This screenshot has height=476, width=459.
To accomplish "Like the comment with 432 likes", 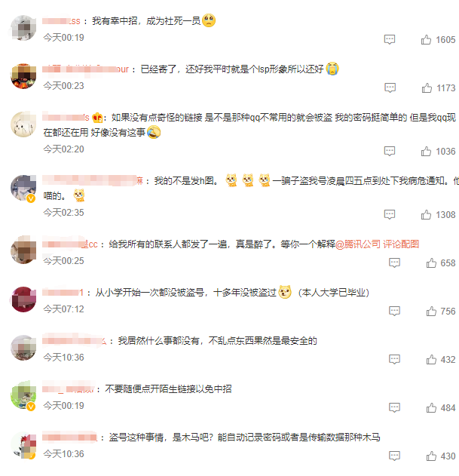I will (x=431, y=360).
